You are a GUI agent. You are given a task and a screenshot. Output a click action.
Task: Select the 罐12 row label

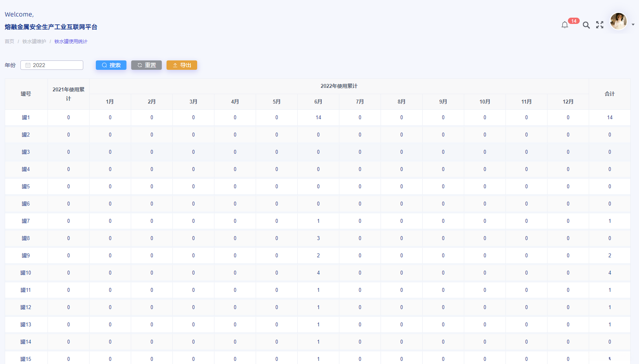(x=26, y=308)
